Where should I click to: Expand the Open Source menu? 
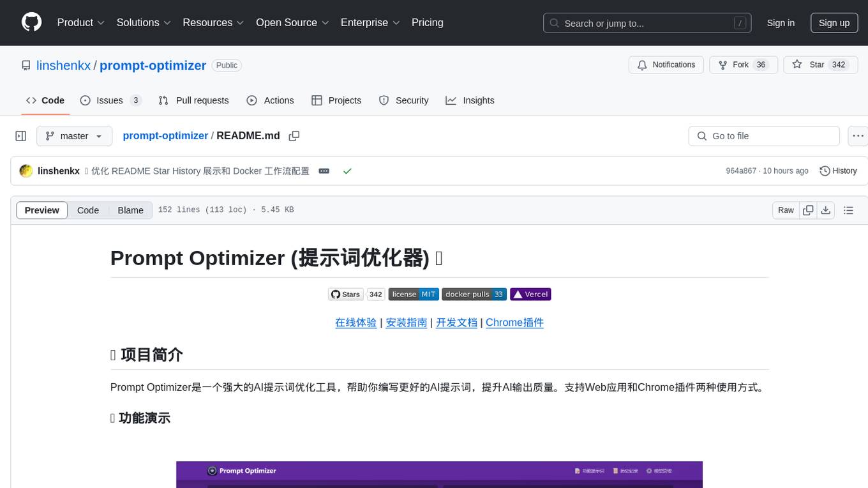pos(292,22)
